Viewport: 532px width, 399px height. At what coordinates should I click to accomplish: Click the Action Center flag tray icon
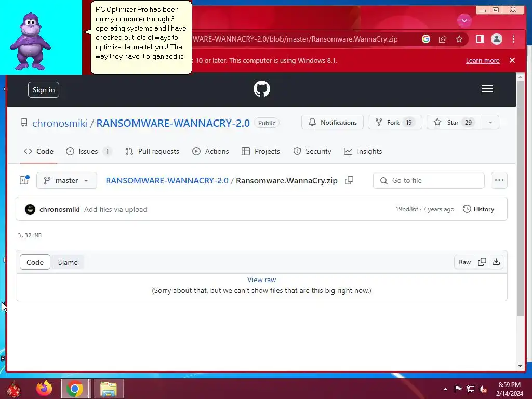(458, 389)
